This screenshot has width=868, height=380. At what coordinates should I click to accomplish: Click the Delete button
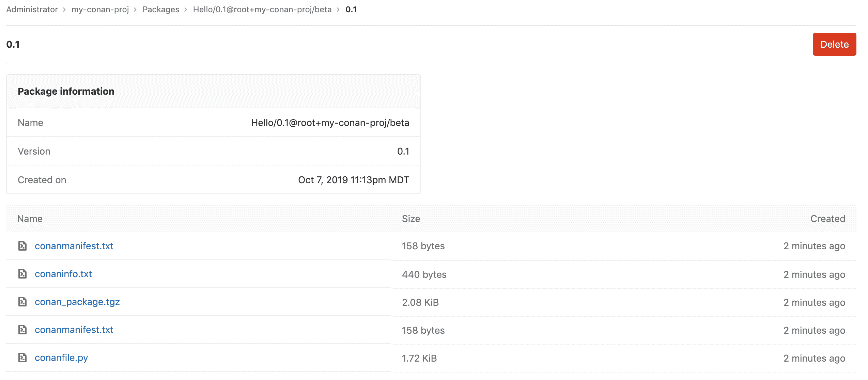pos(834,44)
